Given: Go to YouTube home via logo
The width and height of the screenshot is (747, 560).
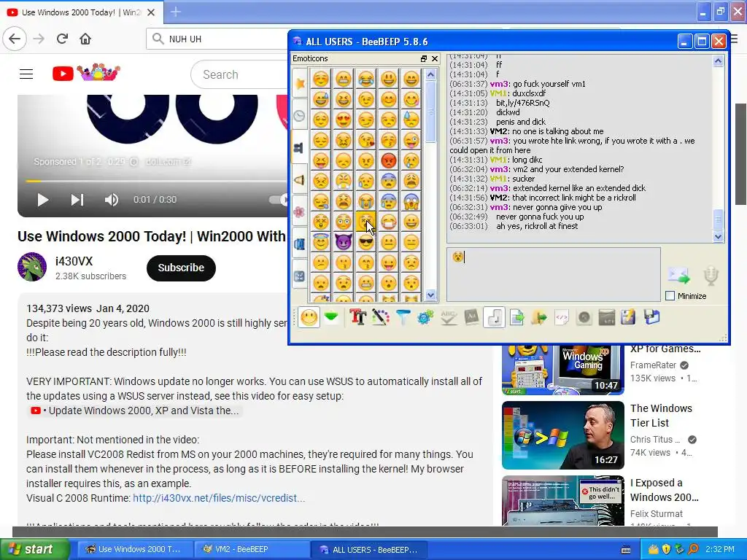Looking at the screenshot, I should 86,74.
